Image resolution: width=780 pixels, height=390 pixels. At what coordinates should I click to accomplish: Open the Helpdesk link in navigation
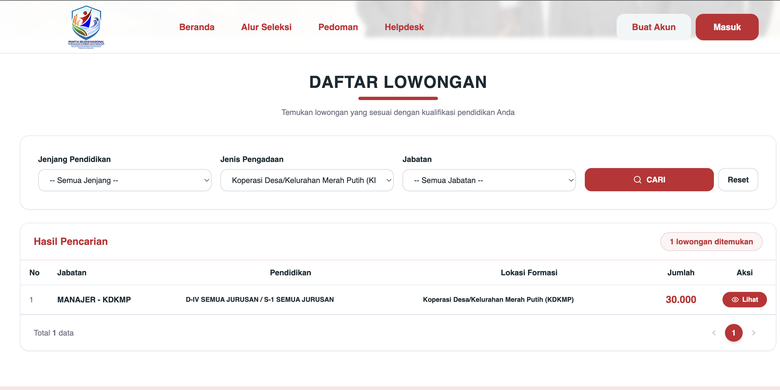(404, 27)
